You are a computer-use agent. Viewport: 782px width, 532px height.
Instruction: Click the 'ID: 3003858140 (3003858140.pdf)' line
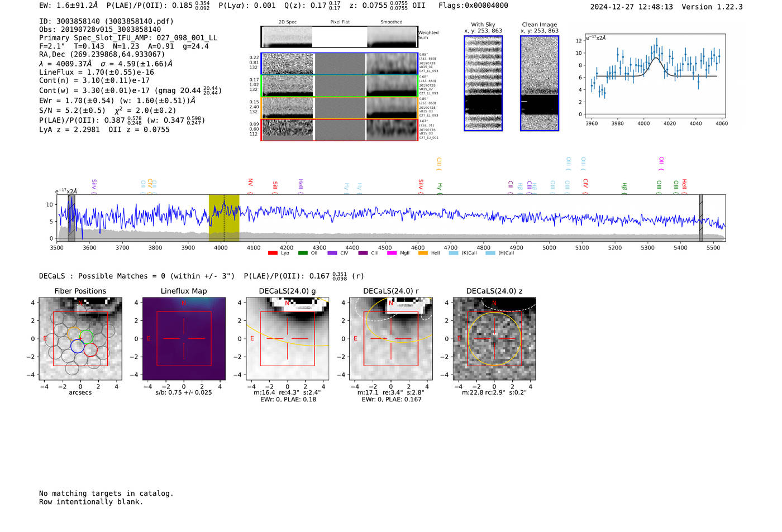106,21
